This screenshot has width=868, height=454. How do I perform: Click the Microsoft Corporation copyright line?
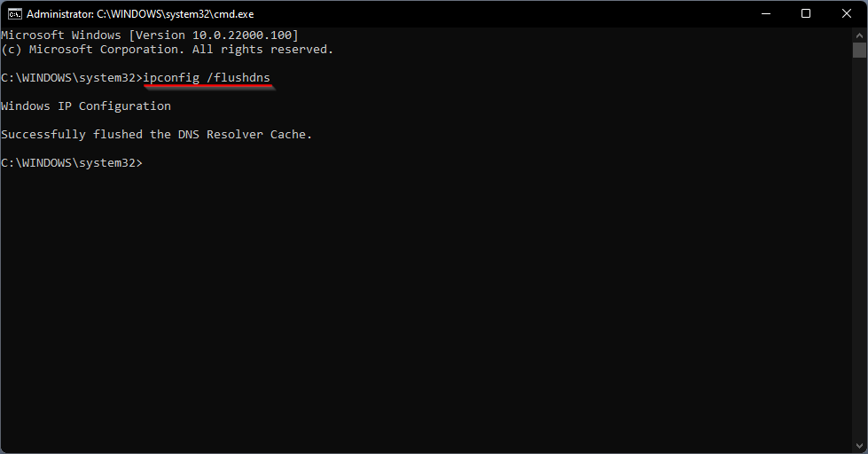pos(168,50)
